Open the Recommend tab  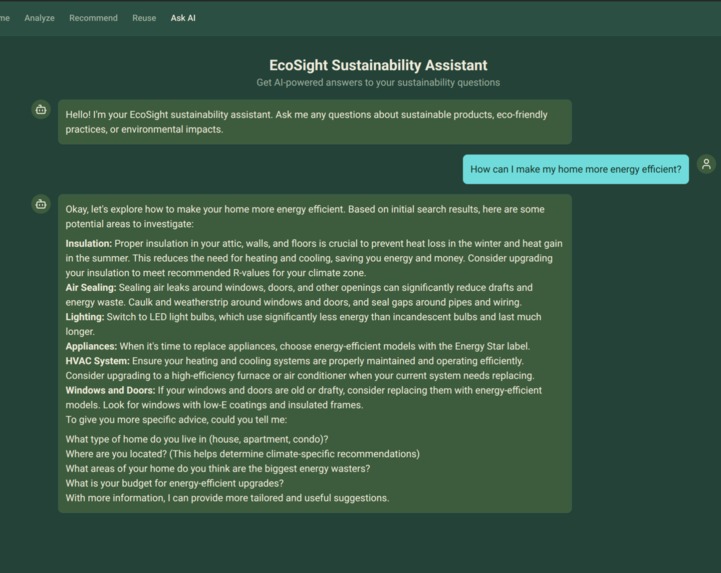click(x=93, y=18)
